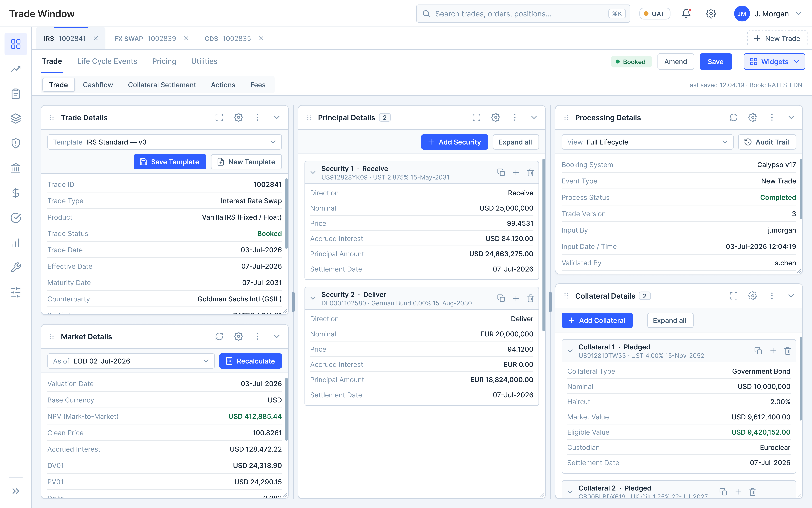Open the layers stack sidebar icon
This screenshot has height=508, width=812.
[16, 119]
